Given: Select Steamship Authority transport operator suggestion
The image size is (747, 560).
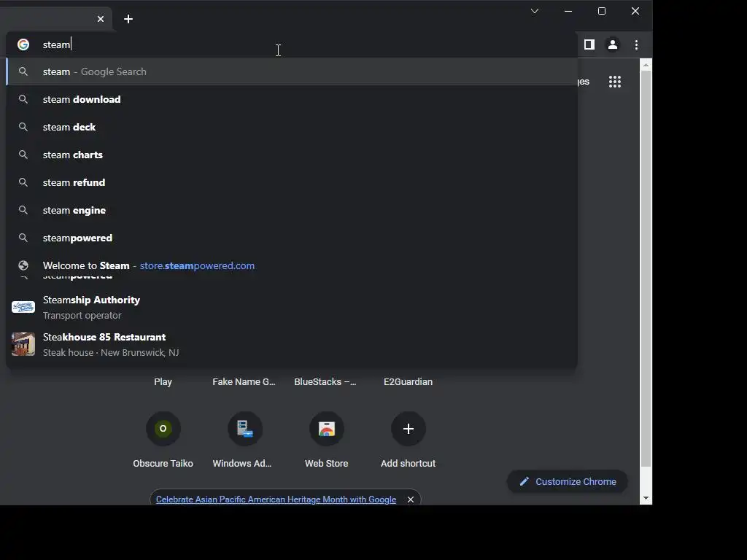Looking at the screenshot, I should pyautogui.click(x=292, y=307).
